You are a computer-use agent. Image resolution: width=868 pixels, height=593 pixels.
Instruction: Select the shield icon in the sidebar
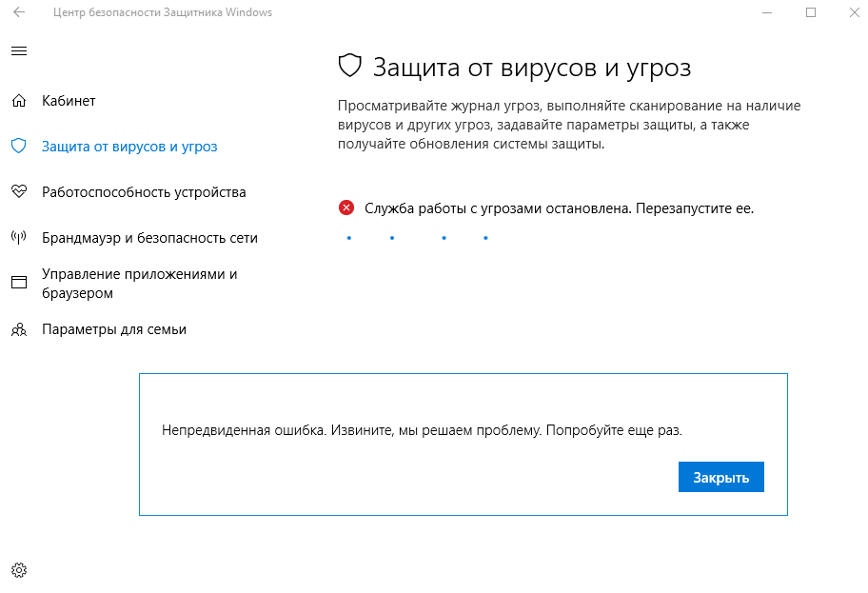[x=19, y=147]
